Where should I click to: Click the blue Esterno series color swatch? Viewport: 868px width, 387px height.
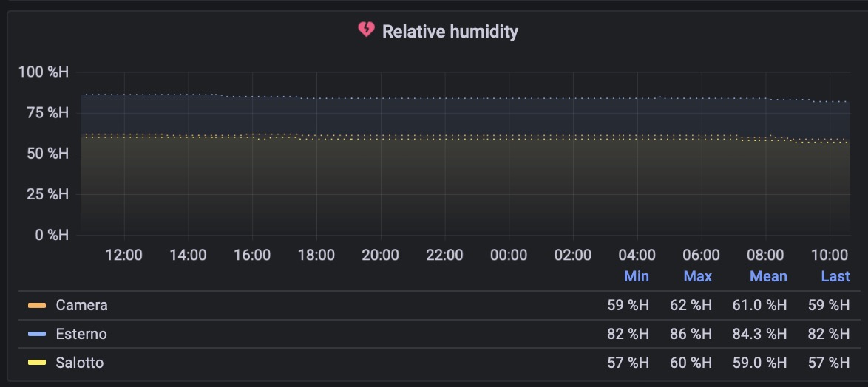[x=36, y=334]
